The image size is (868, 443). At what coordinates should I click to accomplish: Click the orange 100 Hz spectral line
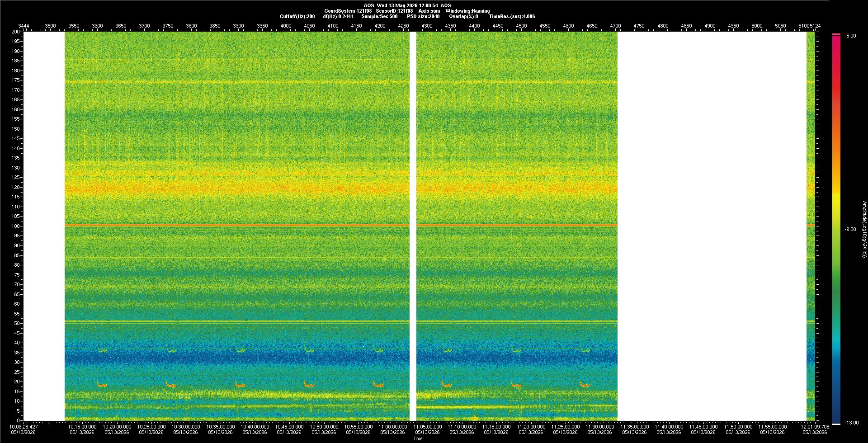tap(341, 225)
